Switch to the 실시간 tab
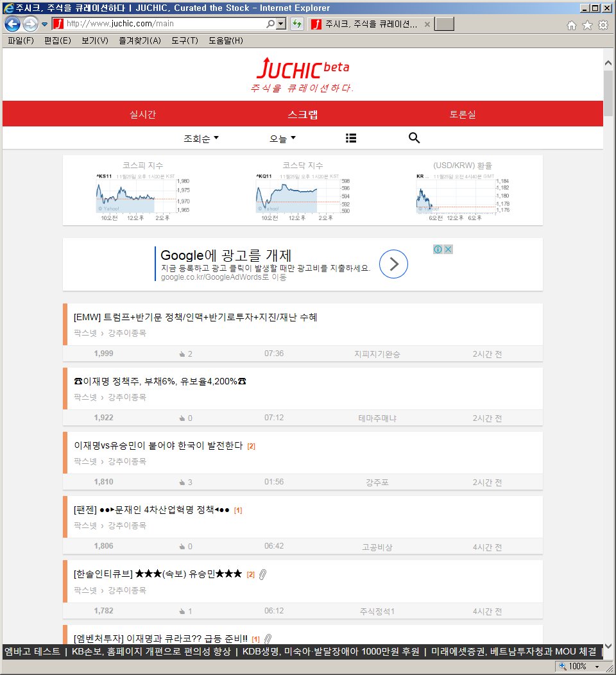Screen dimensions: 616x675 click(142, 114)
